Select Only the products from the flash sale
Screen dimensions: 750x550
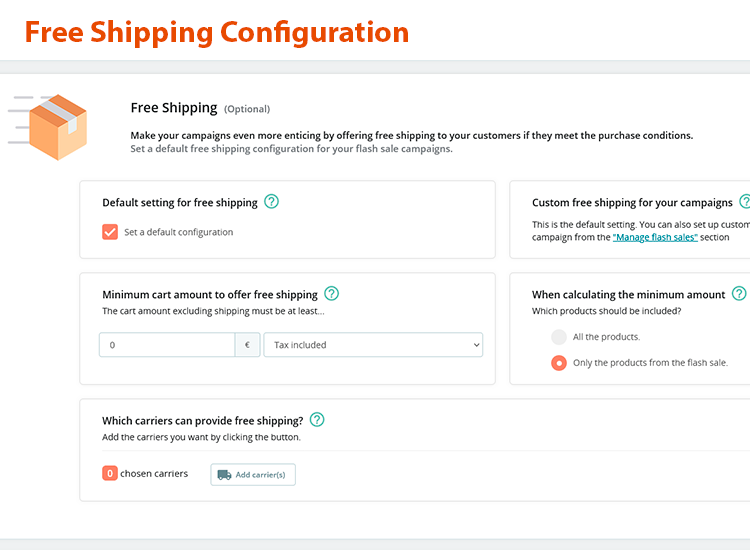pos(559,363)
